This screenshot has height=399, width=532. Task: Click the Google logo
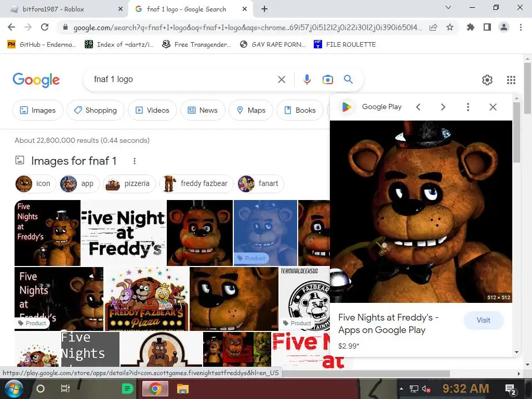pos(36,80)
